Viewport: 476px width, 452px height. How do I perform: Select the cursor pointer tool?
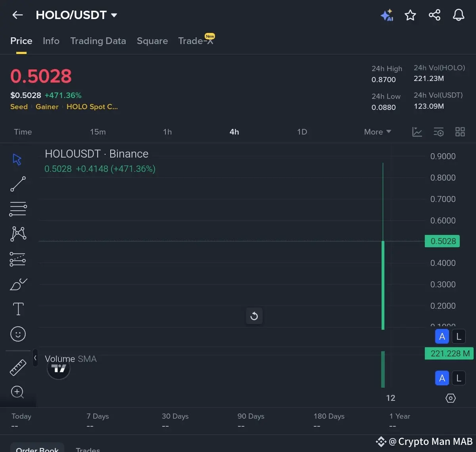[17, 159]
